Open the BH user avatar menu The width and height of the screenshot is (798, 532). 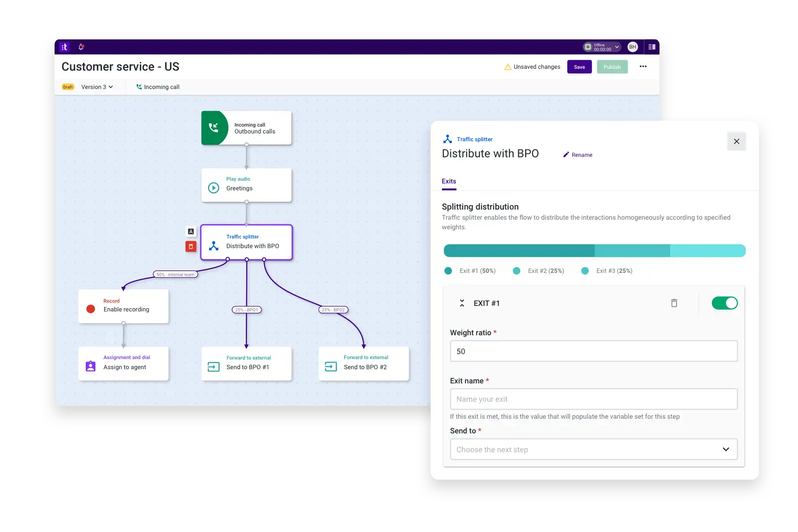pos(633,47)
